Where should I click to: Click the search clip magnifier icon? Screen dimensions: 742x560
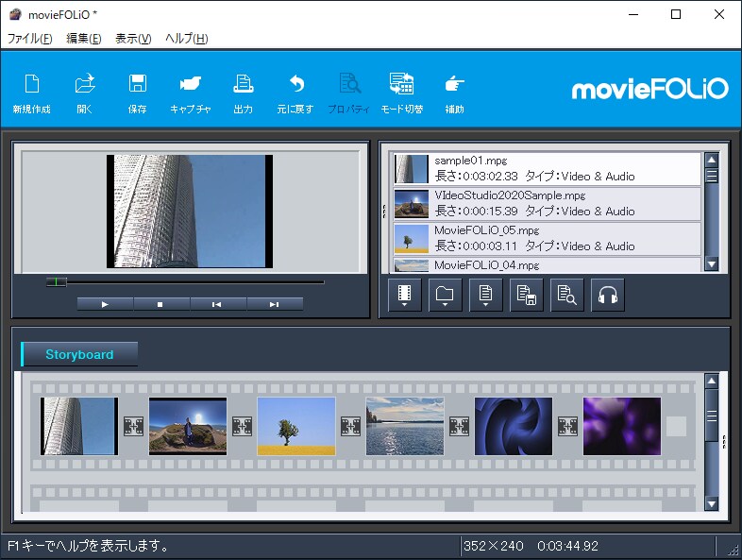point(567,295)
